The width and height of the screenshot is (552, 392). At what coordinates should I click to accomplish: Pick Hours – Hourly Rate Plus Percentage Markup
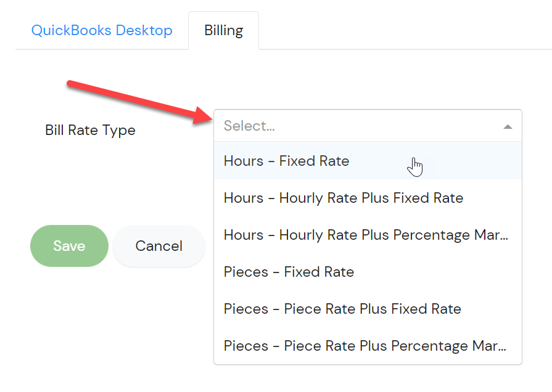[368, 235]
